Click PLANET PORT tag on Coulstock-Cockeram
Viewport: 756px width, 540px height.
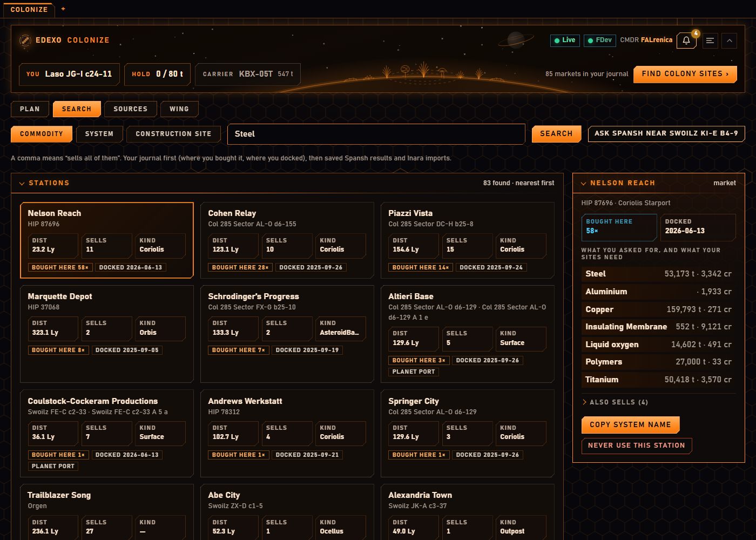53,467
